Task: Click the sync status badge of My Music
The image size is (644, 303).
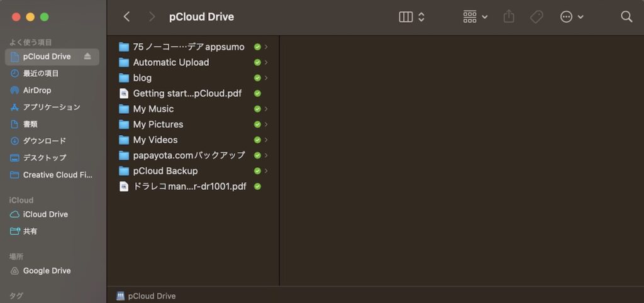Action: pyautogui.click(x=257, y=109)
